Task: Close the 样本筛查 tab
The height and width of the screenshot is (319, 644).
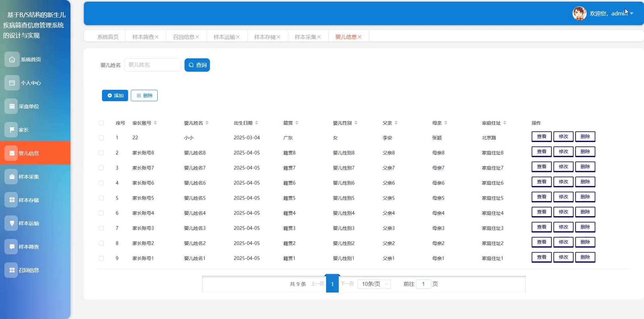Action: coord(157,37)
